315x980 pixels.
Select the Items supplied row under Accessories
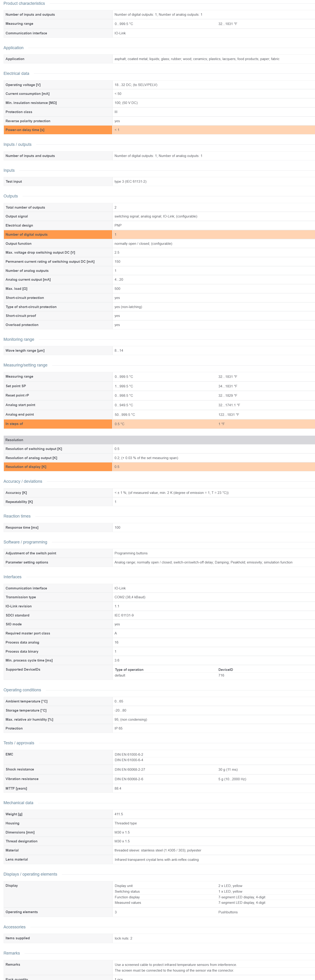(159, 938)
